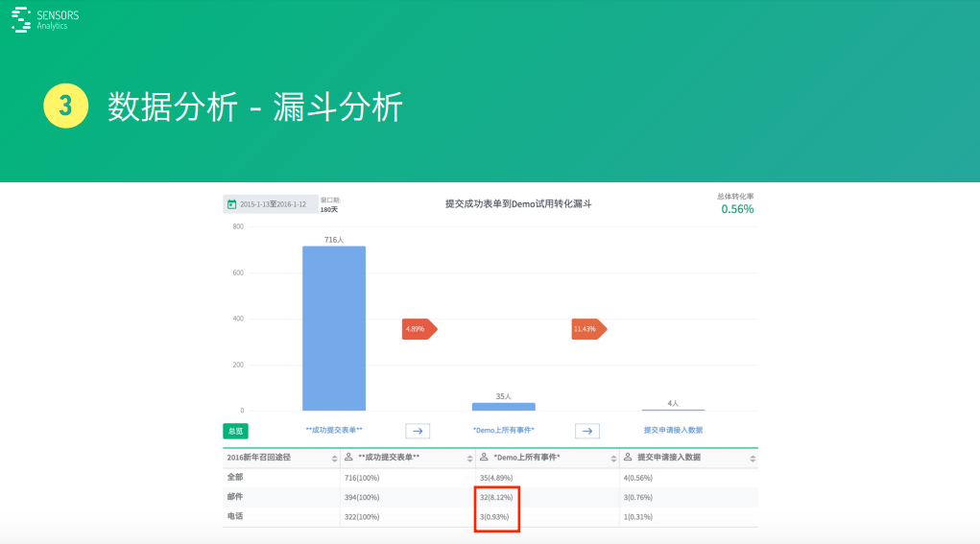
Task: Click the 提交申请接入数据 funnel step link
Action: (672, 431)
